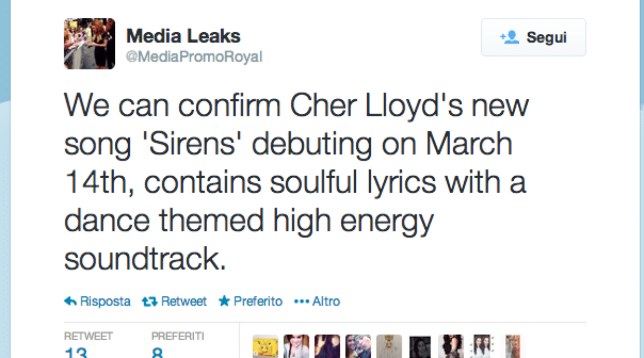The width and height of the screenshot is (644, 358).
Task: Click the add-person icon on the Segui button
Action: (x=509, y=38)
